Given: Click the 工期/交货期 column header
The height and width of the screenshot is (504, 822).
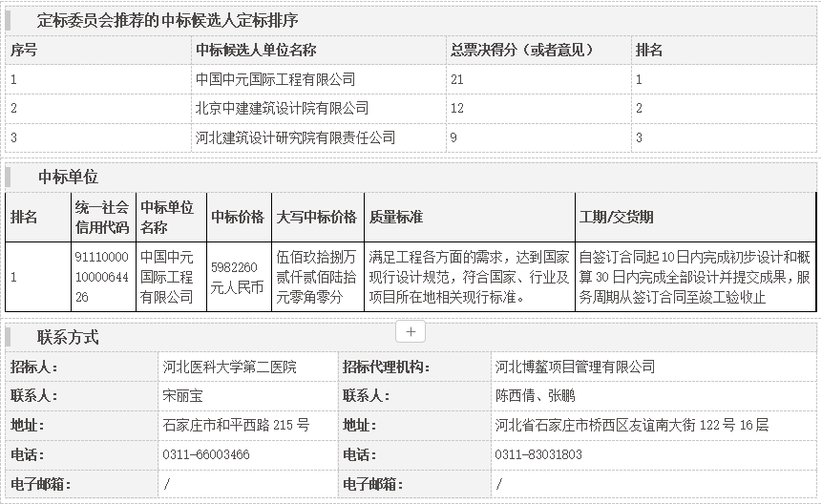Looking at the screenshot, I should point(616,218).
